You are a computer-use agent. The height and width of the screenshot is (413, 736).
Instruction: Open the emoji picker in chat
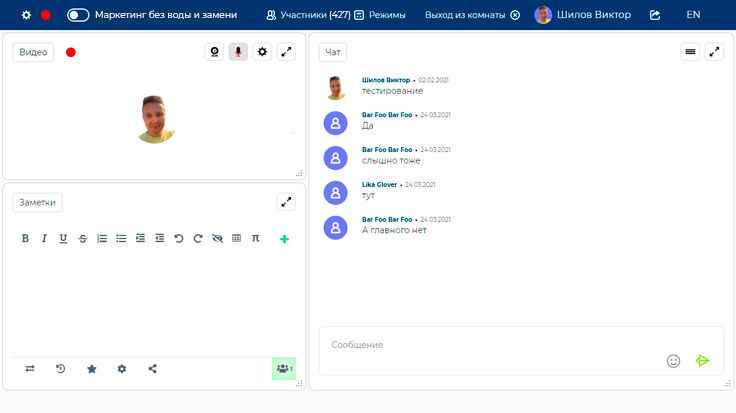pos(673,361)
